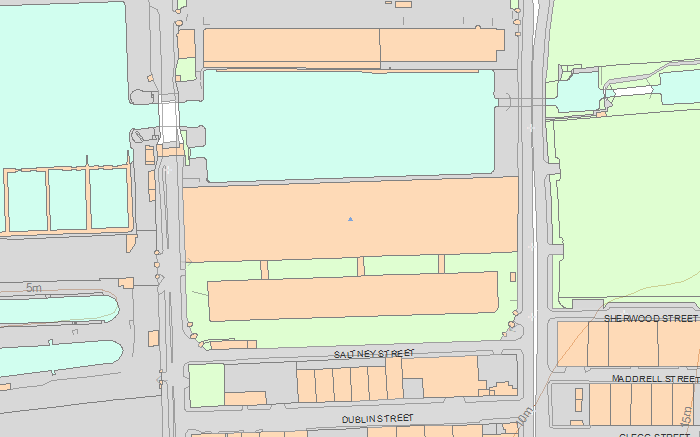
Task: Click the DUBLIN STREET label
Action: point(378,419)
